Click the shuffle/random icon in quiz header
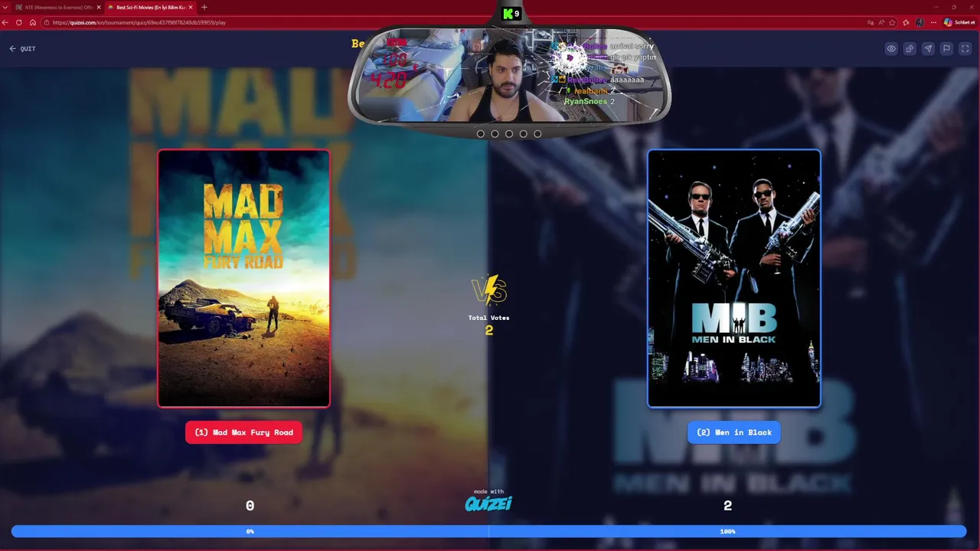 tap(910, 49)
